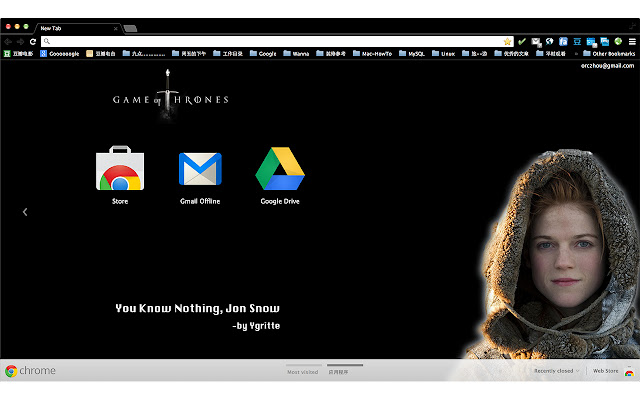Click the green round arrow extension icon
640x400 pixels.
[618, 41]
